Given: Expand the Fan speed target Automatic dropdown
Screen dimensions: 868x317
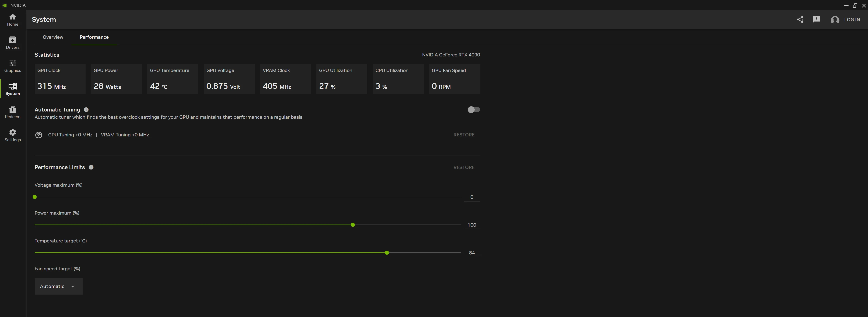Looking at the screenshot, I should [x=58, y=286].
